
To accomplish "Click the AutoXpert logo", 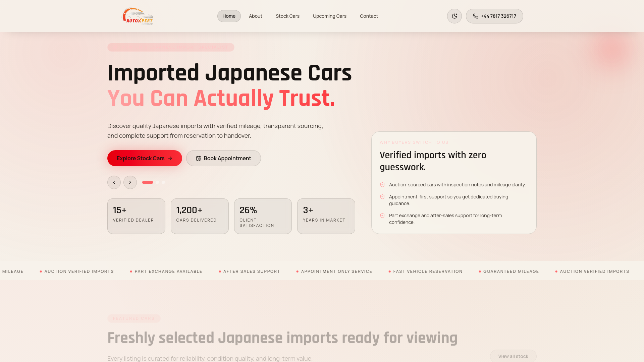I will pyautogui.click(x=138, y=16).
